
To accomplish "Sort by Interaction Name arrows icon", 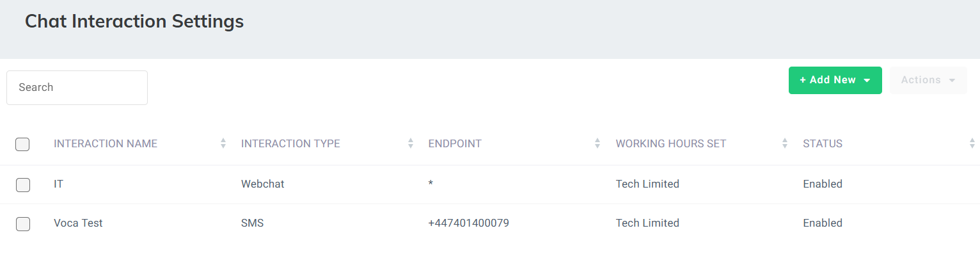I will (223, 143).
